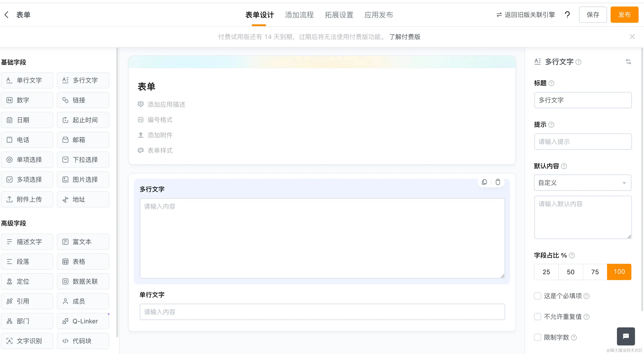Add the Q-Linker field
644x354 pixels.
click(x=83, y=321)
